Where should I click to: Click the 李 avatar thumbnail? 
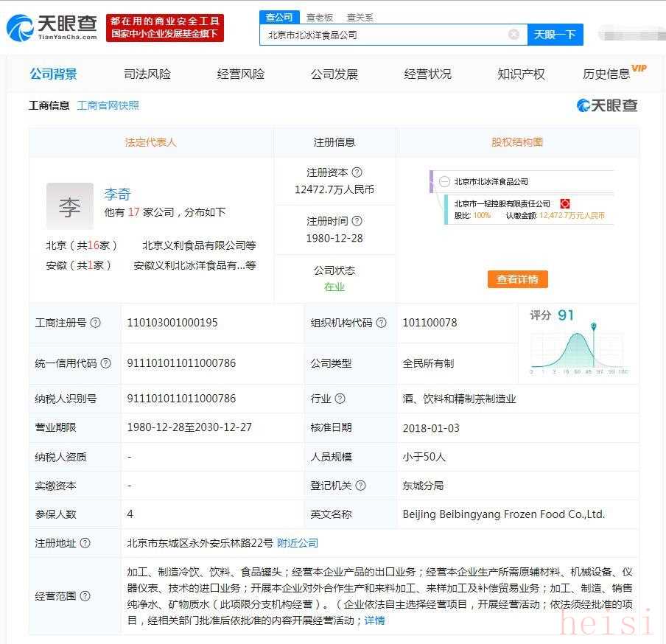[70, 206]
